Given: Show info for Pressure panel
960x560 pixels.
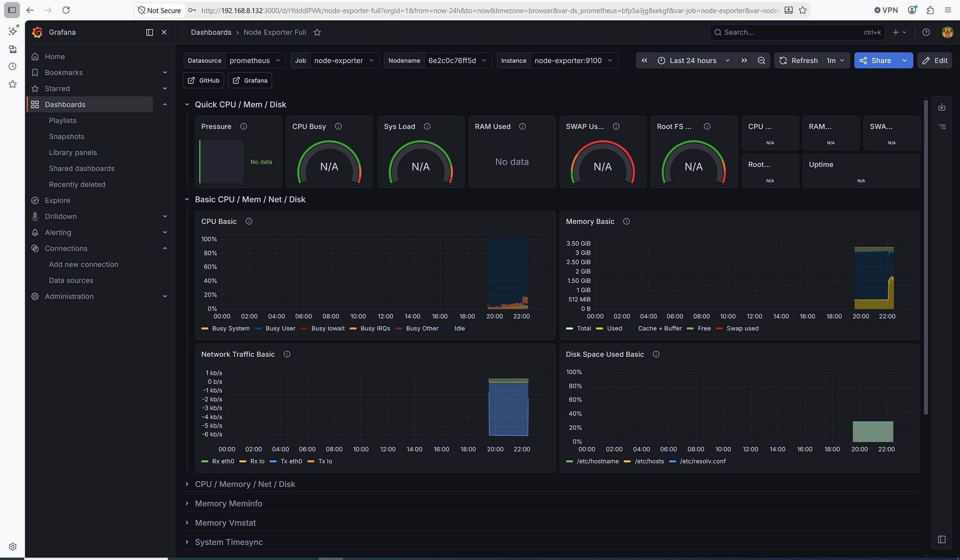Looking at the screenshot, I should (243, 127).
